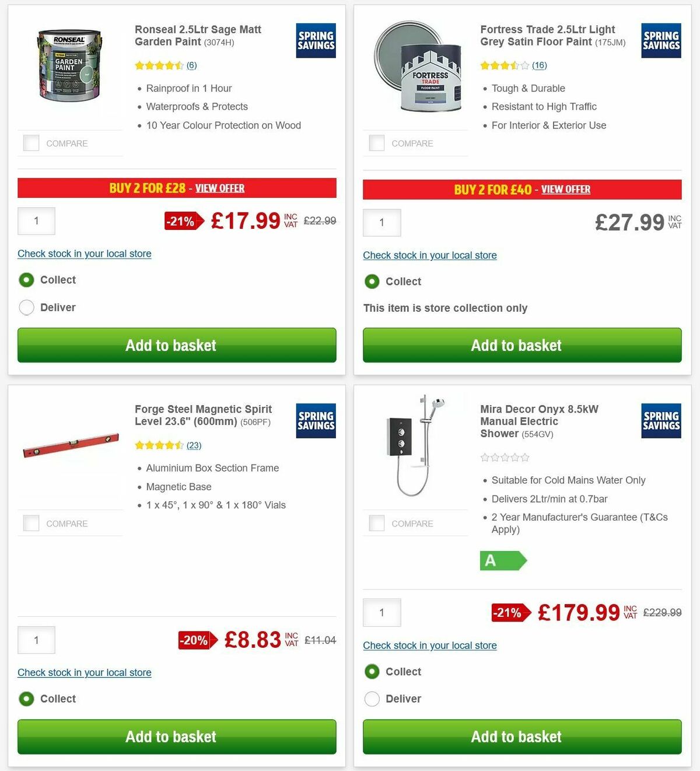Select Deliver option for Ronseal garden paint

26,307
